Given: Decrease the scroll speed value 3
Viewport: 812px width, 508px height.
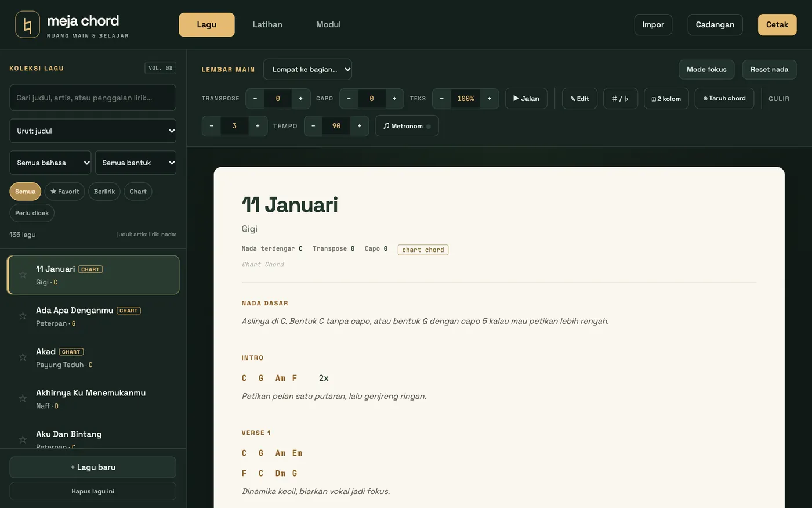Looking at the screenshot, I should click(212, 126).
